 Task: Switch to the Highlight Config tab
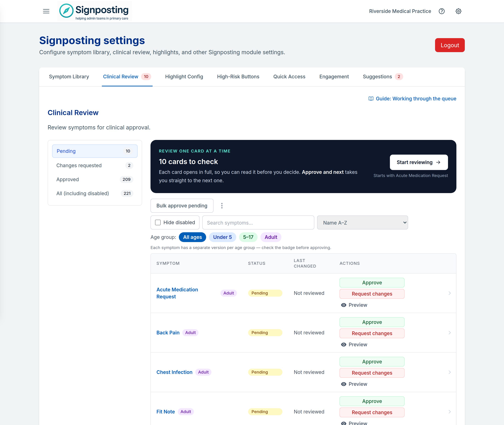pyautogui.click(x=184, y=77)
